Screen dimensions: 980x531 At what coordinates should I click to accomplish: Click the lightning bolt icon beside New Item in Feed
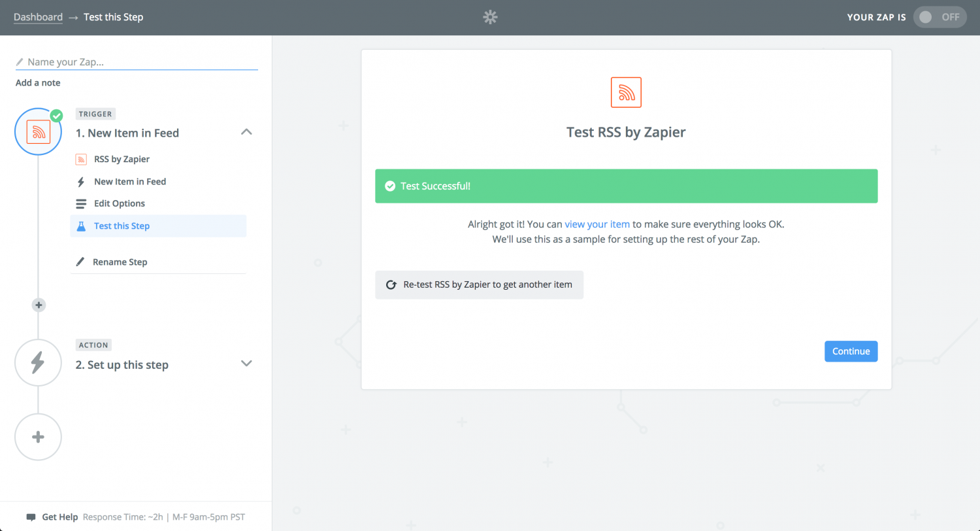click(81, 182)
